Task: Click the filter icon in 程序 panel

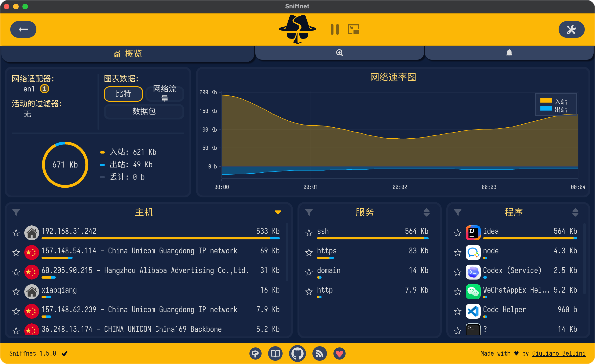Action: (458, 212)
